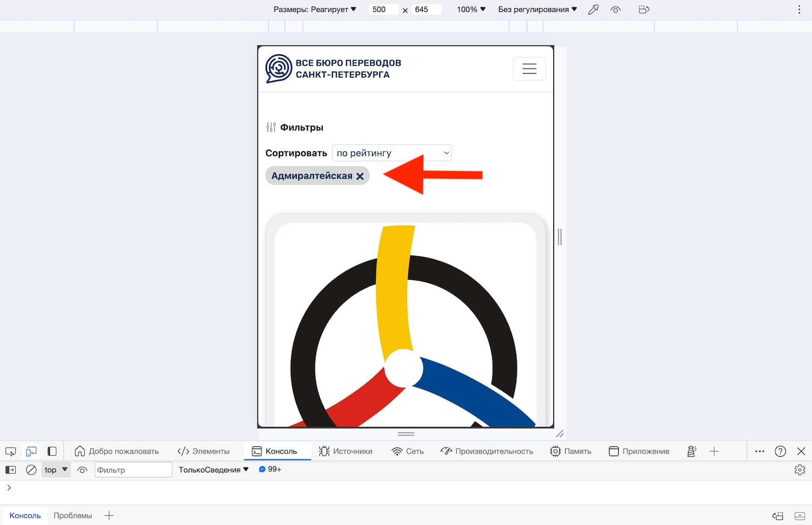Click the company logo thumbnail card
812x525 pixels.
(x=405, y=320)
